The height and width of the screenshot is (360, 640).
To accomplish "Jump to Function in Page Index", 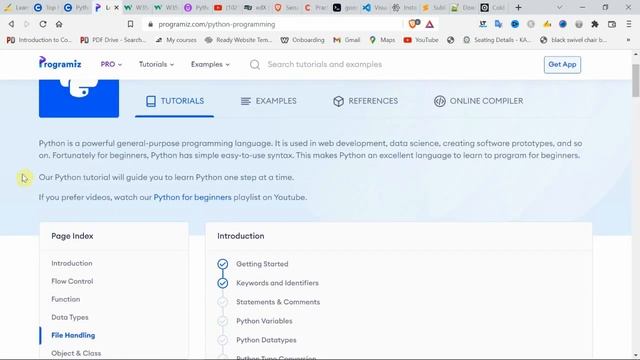I will click(x=66, y=299).
